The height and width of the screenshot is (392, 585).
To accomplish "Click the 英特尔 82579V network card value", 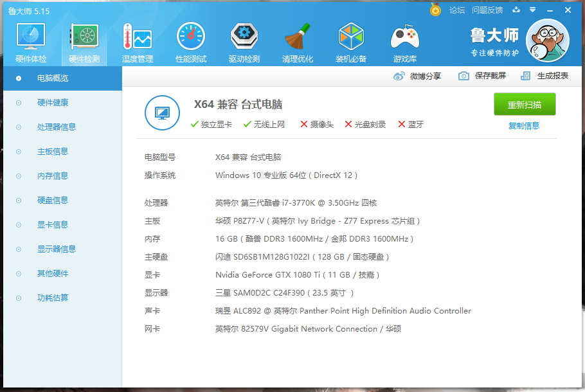I will pos(308,329).
